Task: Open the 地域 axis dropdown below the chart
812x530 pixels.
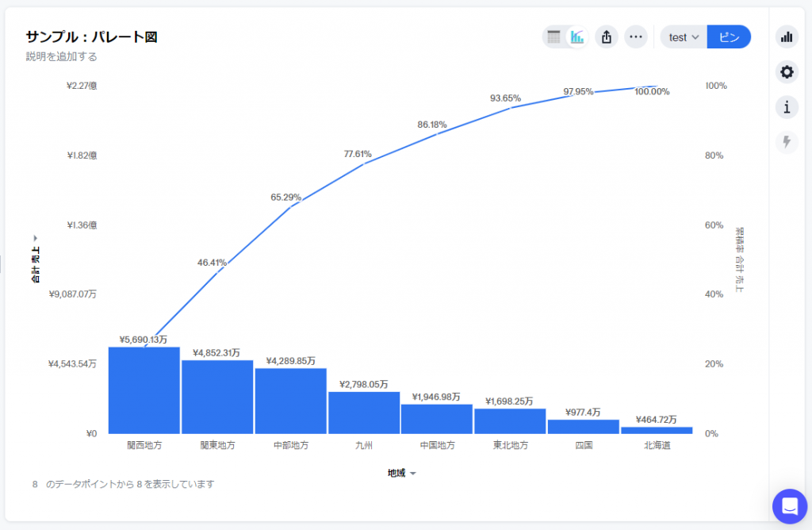Action: [399, 472]
